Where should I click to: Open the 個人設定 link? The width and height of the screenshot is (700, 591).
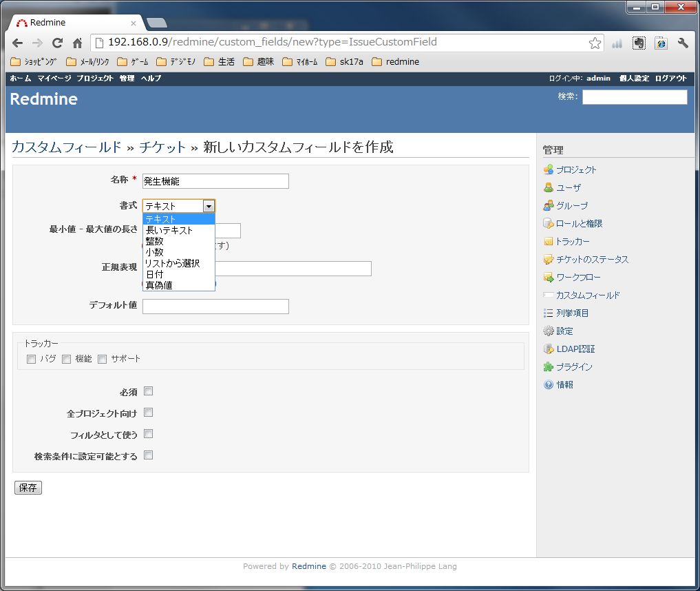pyautogui.click(x=634, y=78)
